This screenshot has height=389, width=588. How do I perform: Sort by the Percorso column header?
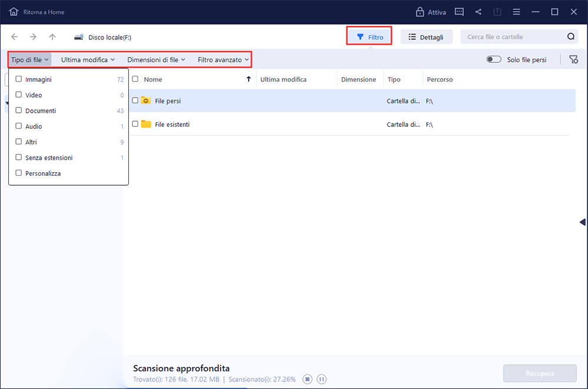pyautogui.click(x=440, y=79)
